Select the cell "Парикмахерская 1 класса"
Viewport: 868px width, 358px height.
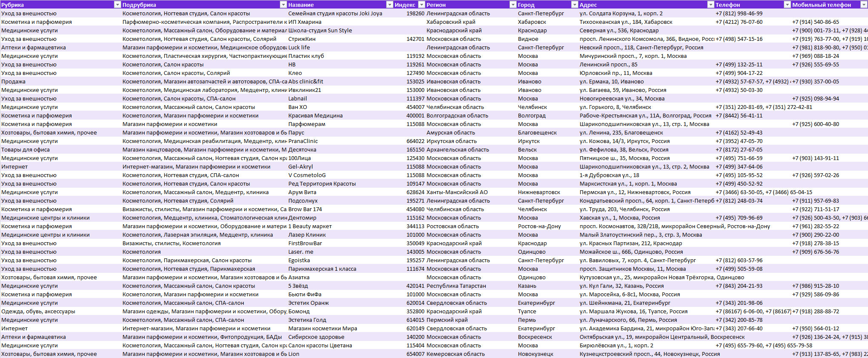pyautogui.click(x=340, y=269)
